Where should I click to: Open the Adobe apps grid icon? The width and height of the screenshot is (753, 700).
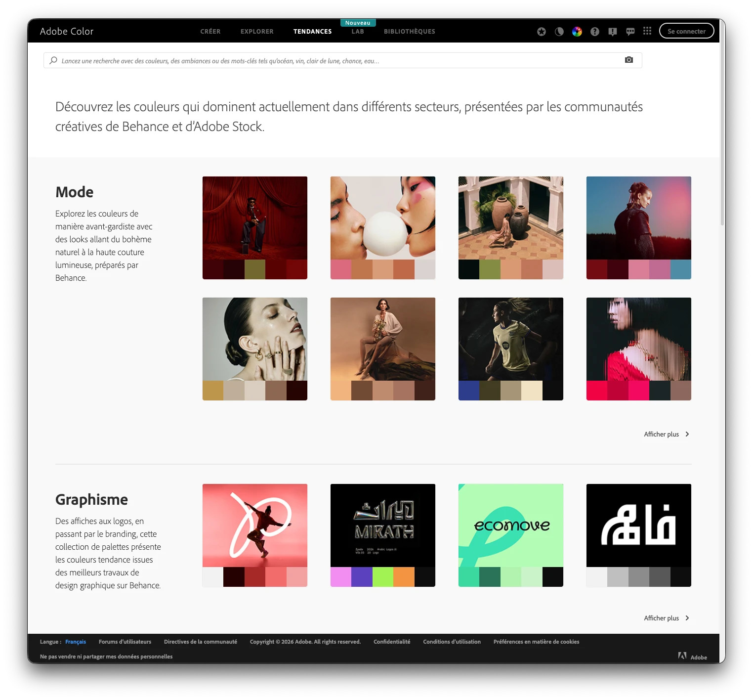tap(647, 31)
